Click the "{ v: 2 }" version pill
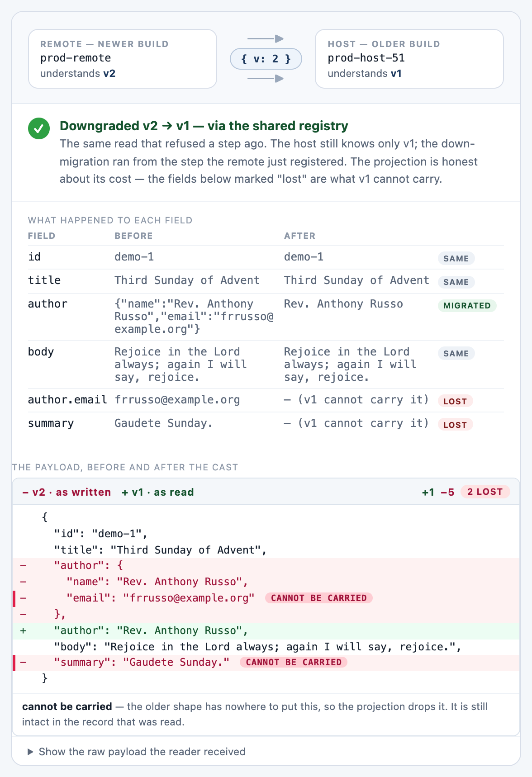 coord(266,59)
